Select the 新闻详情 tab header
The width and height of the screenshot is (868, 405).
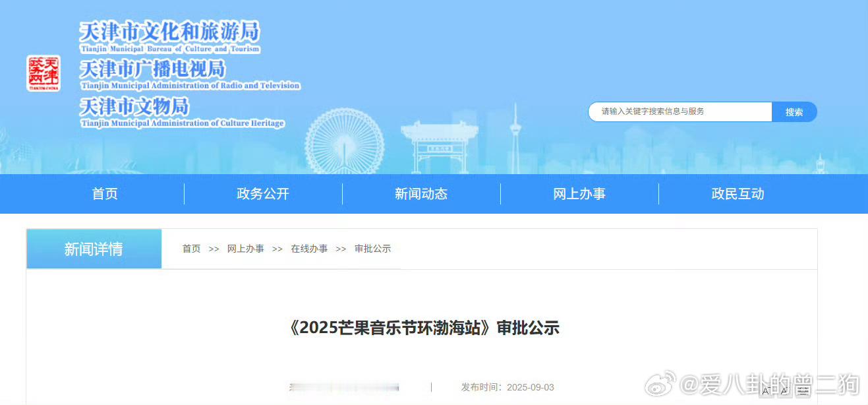pos(94,249)
